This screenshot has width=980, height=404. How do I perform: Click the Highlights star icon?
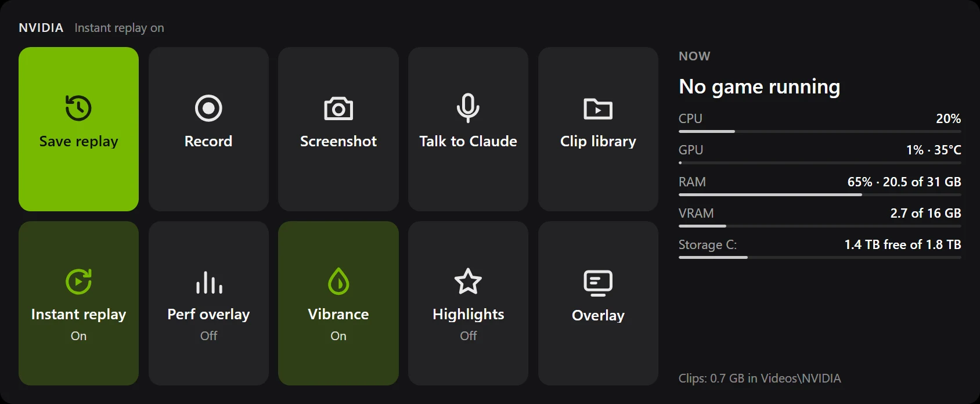pos(468,282)
